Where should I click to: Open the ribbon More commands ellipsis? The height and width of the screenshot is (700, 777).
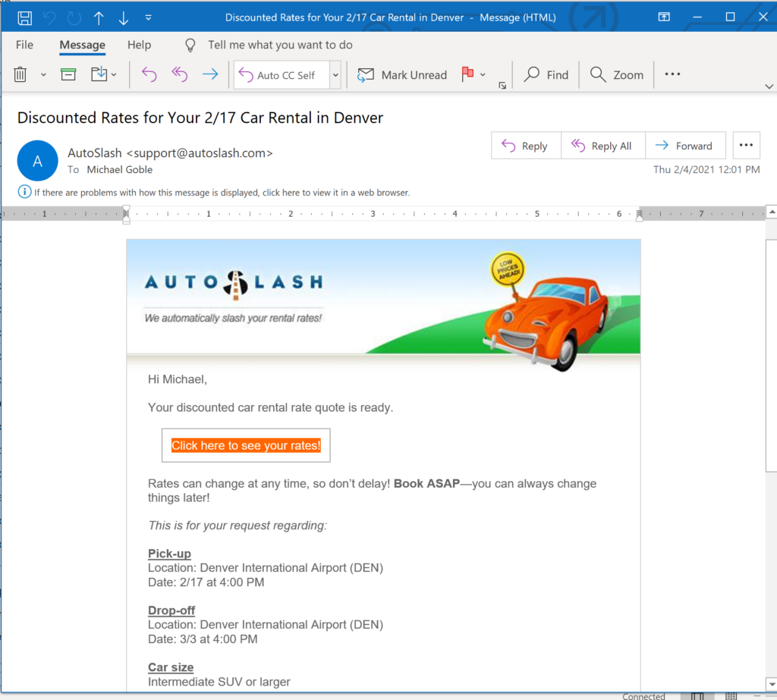(x=672, y=74)
